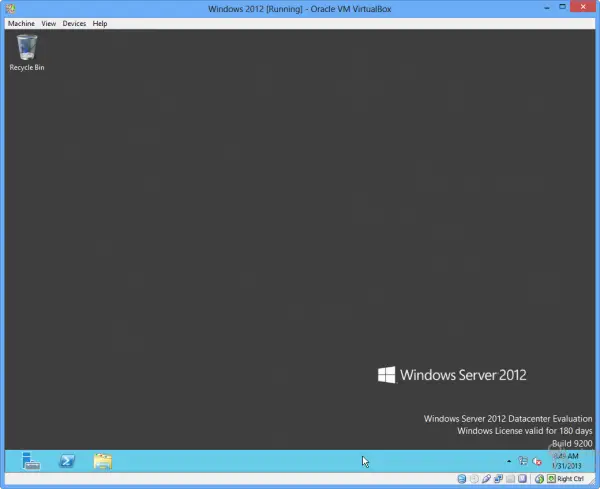Minimize the VirtualBox window

coord(547,7)
